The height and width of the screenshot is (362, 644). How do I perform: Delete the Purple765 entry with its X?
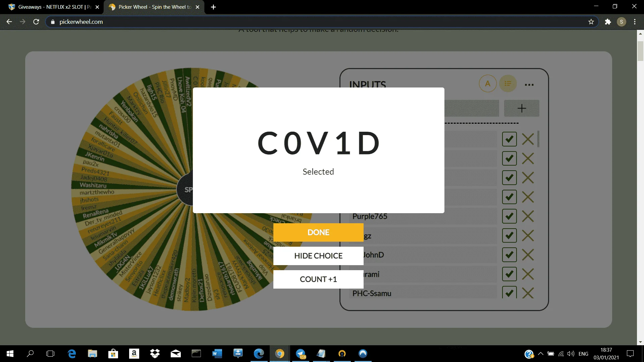[x=528, y=216]
